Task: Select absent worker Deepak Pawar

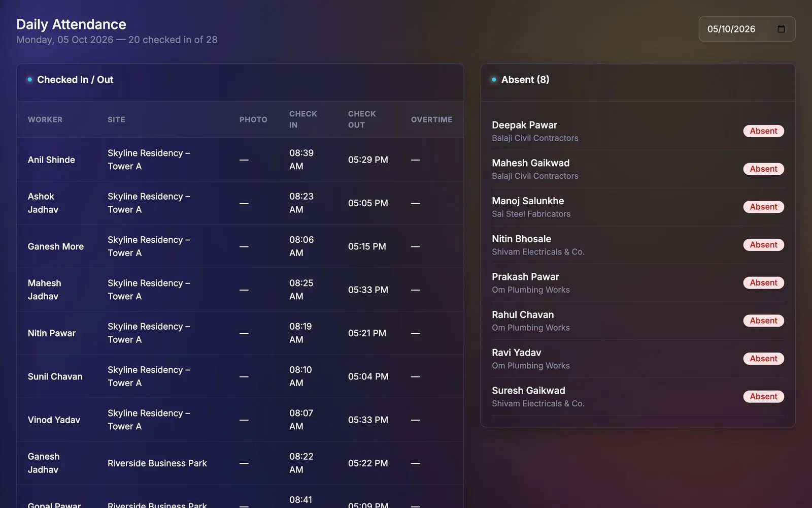Action: tap(524, 125)
